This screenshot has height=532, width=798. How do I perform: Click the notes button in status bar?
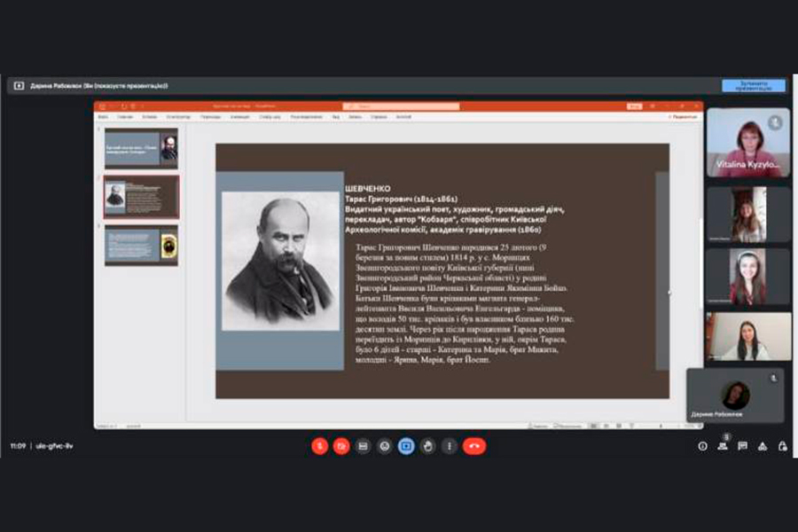(x=539, y=426)
